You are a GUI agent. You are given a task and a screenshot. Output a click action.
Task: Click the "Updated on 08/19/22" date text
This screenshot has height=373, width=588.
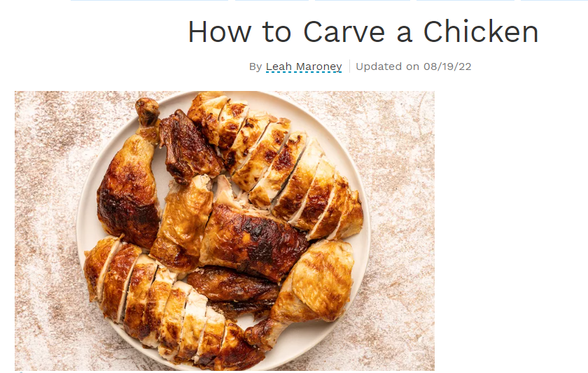click(x=413, y=66)
